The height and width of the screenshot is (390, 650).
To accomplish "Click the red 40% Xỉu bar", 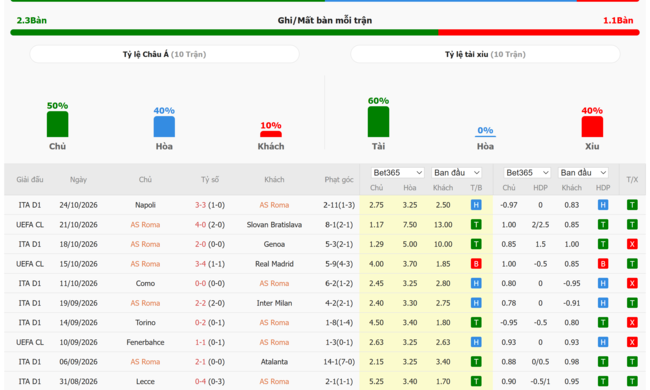I will coord(592,126).
